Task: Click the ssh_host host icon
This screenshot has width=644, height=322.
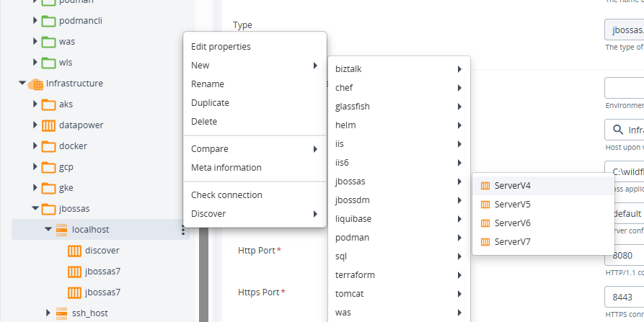Action: click(62, 313)
